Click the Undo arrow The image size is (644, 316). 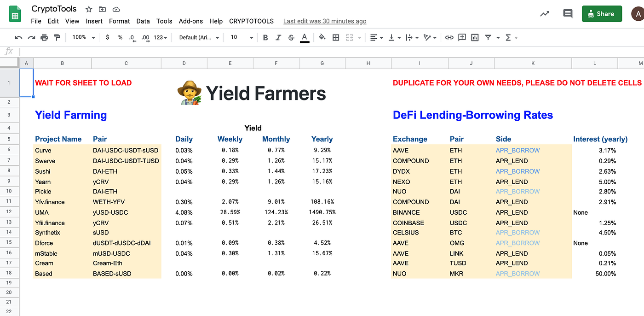pos(18,37)
